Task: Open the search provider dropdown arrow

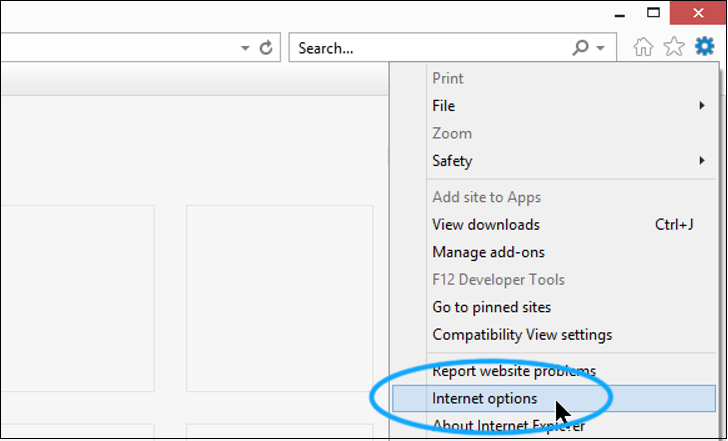Action: pyautogui.click(x=600, y=47)
